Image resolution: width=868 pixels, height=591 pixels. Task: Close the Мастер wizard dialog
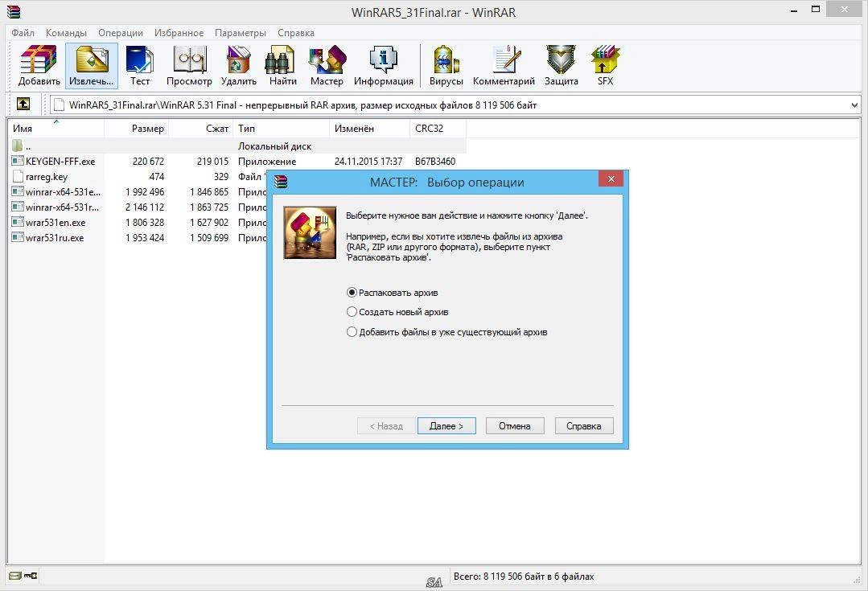[611, 179]
